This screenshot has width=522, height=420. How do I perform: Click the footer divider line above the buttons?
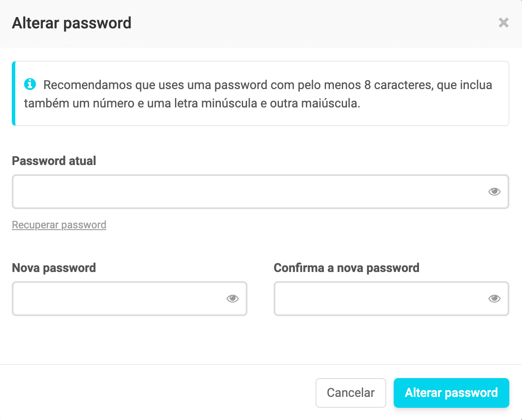pos(261,365)
